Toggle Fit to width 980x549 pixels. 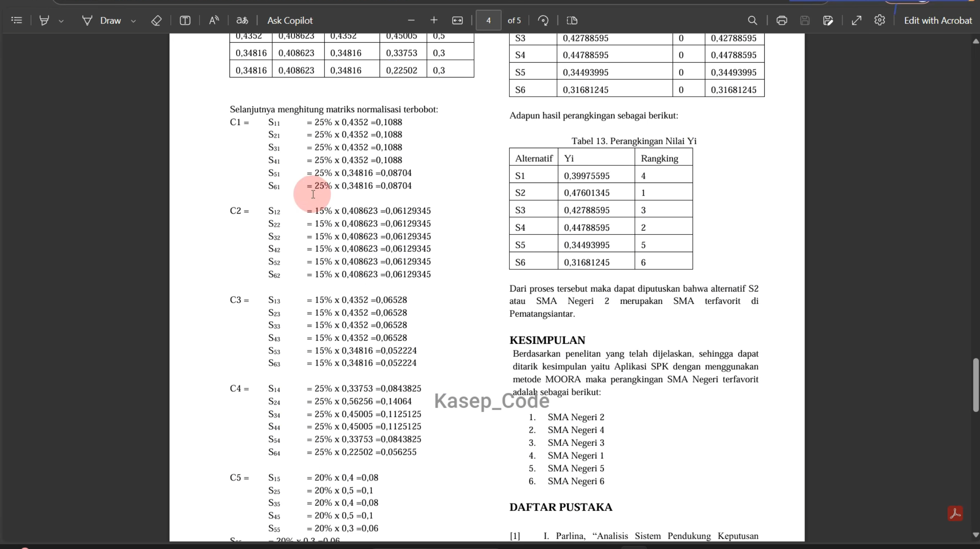[457, 20]
